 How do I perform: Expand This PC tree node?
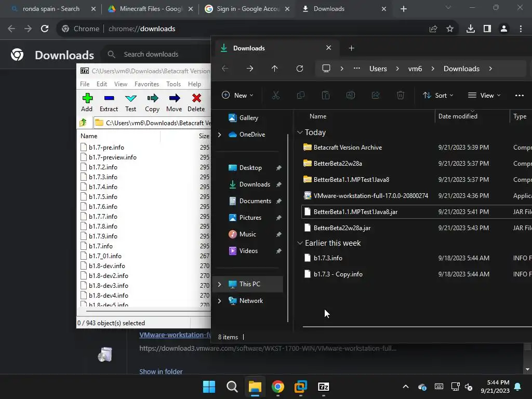coord(220,284)
